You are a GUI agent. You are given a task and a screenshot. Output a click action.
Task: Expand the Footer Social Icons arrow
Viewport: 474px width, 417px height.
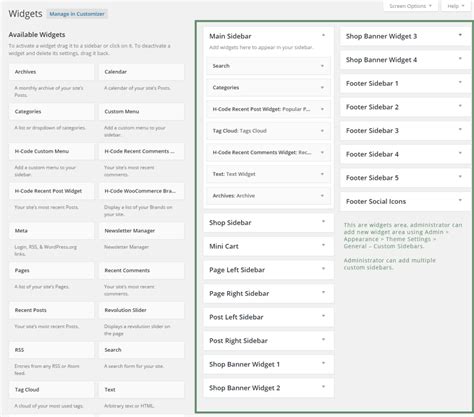460,200
